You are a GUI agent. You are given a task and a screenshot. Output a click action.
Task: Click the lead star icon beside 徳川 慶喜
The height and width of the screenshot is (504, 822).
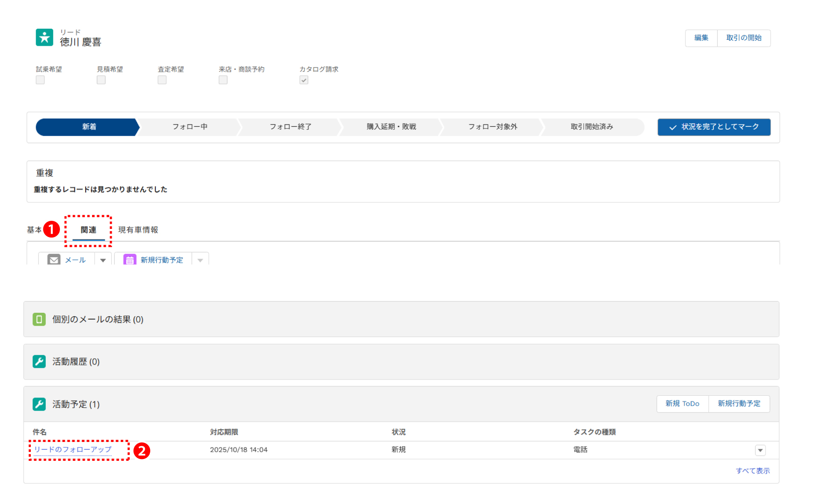coord(45,38)
